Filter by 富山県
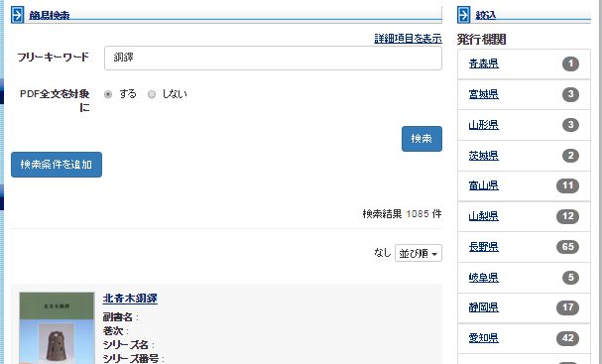 [483, 185]
